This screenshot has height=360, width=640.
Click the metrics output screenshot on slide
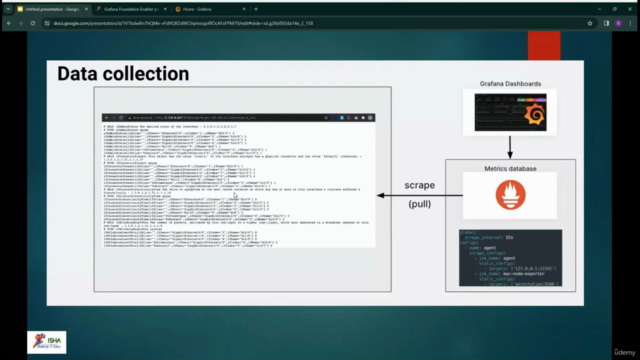tap(238, 181)
